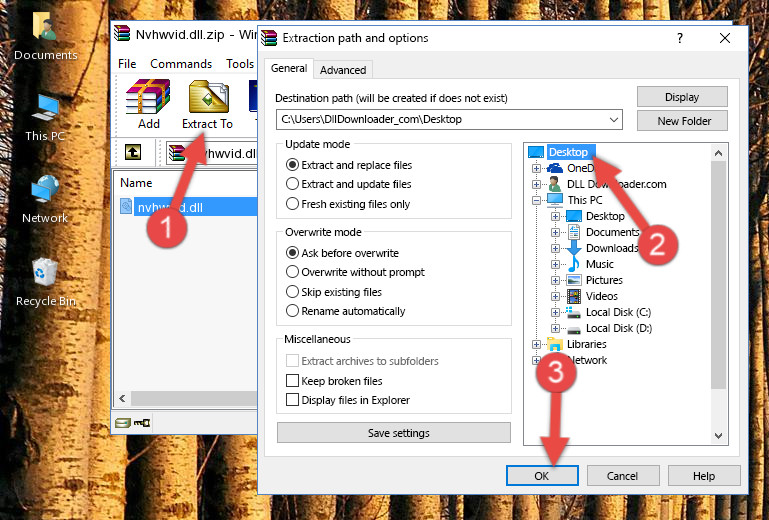Click the Save settings button
The image size is (769, 520).
click(394, 433)
